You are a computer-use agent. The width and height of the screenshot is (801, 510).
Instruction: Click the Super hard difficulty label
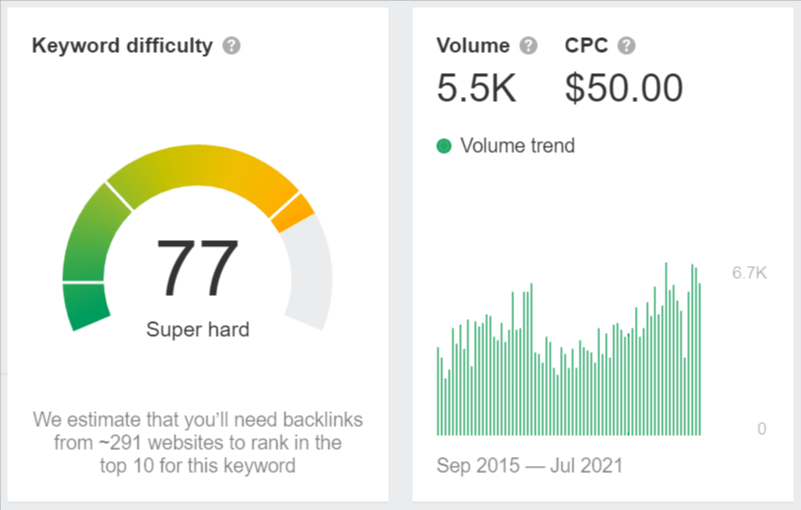coord(197,329)
